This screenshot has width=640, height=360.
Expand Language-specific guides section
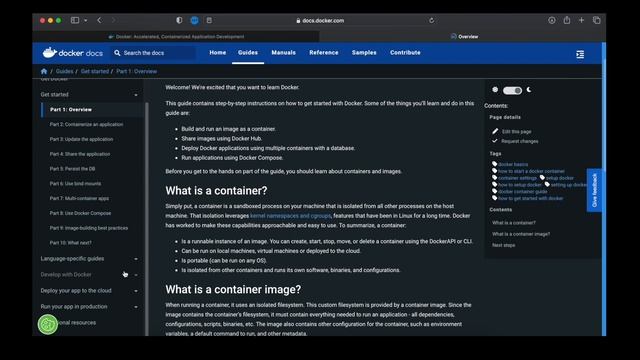point(136,259)
